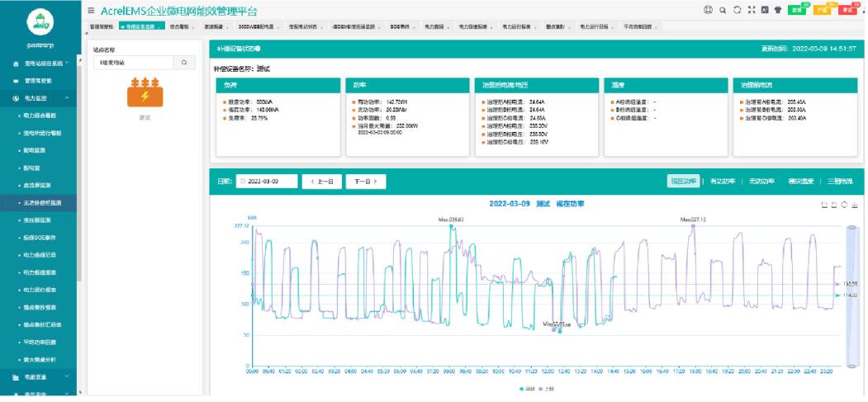Download chart image using save icon
Viewport: 868px width, 402px height.
(x=855, y=204)
